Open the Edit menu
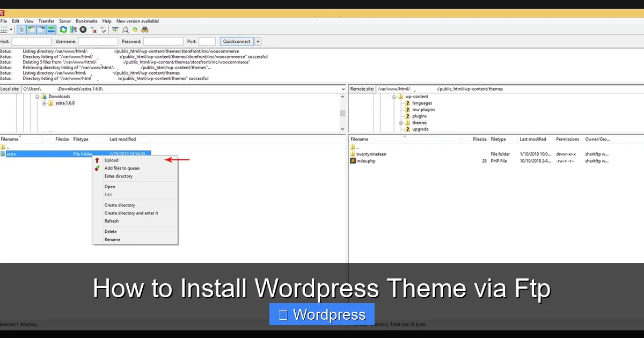This screenshot has height=338, width=644. point(16,21)
